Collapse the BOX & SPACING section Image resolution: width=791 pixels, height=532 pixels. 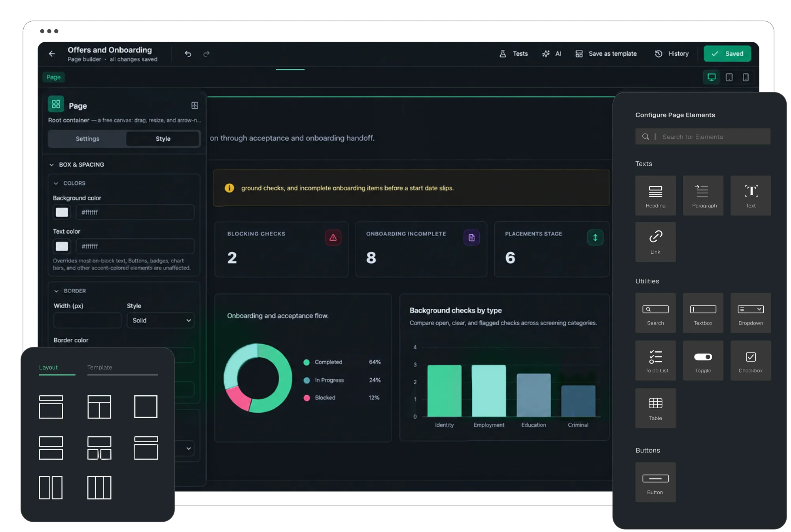tap(51, 164)
